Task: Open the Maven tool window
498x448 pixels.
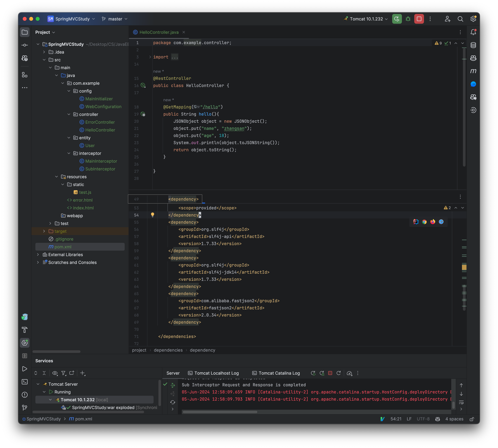Action: pyautogui.click(x=474, y=71)
